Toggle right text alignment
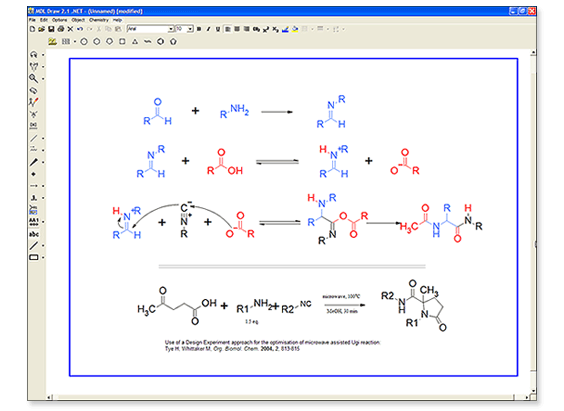 pos(246,29)
